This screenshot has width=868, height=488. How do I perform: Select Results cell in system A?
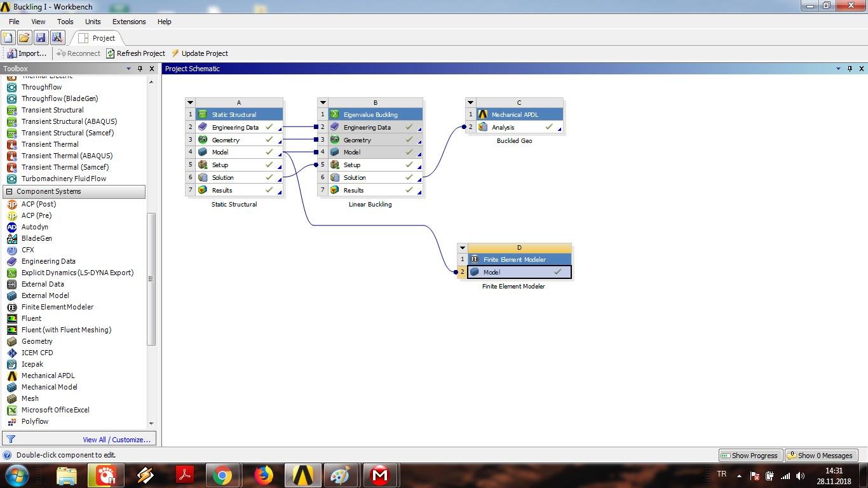(239, 190)
